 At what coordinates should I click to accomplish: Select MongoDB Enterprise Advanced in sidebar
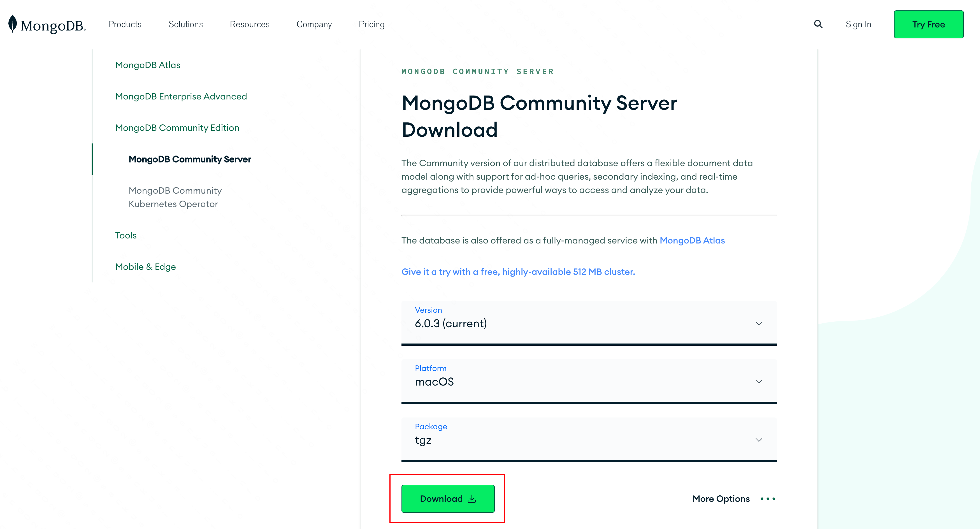pyautogui.click(x=181, y=96)
